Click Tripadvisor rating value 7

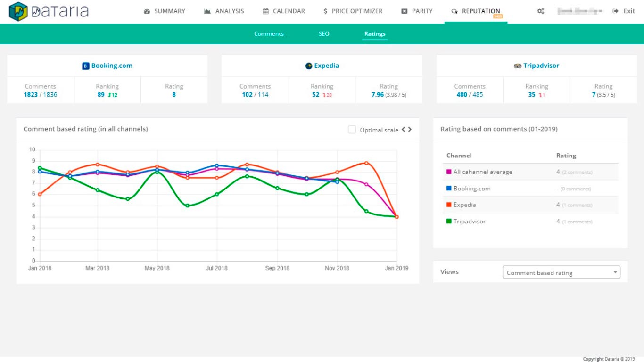tap(594, 95)
